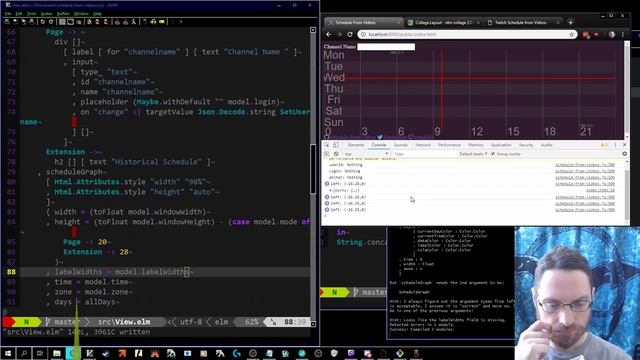The image size is (640, 360).
Task: Click the Find and Replace icon in gVim
Action: click(89, 22)
